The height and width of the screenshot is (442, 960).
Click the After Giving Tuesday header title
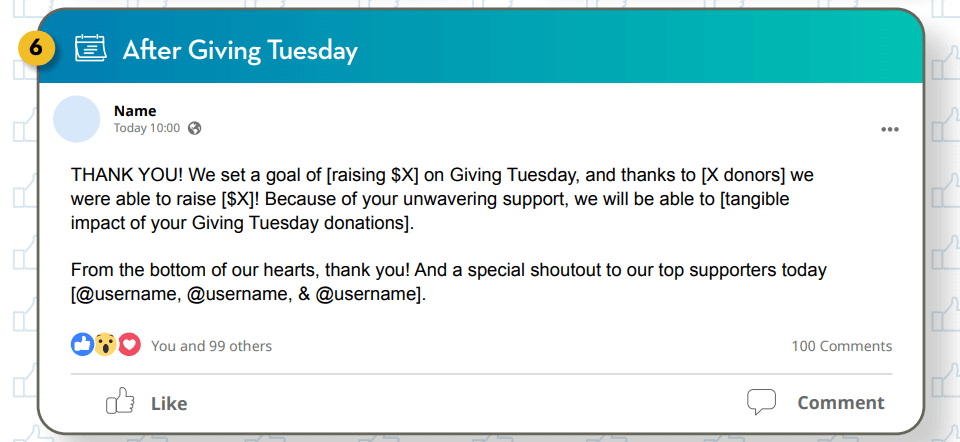tap(240, 50)
